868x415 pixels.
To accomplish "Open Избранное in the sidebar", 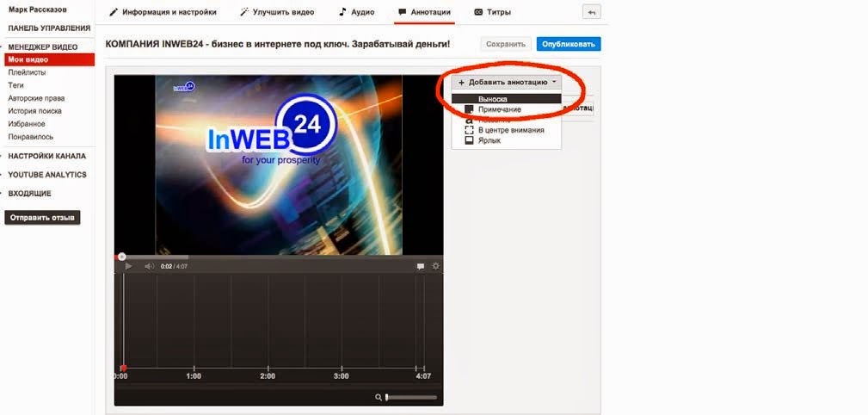I will 27,124.
